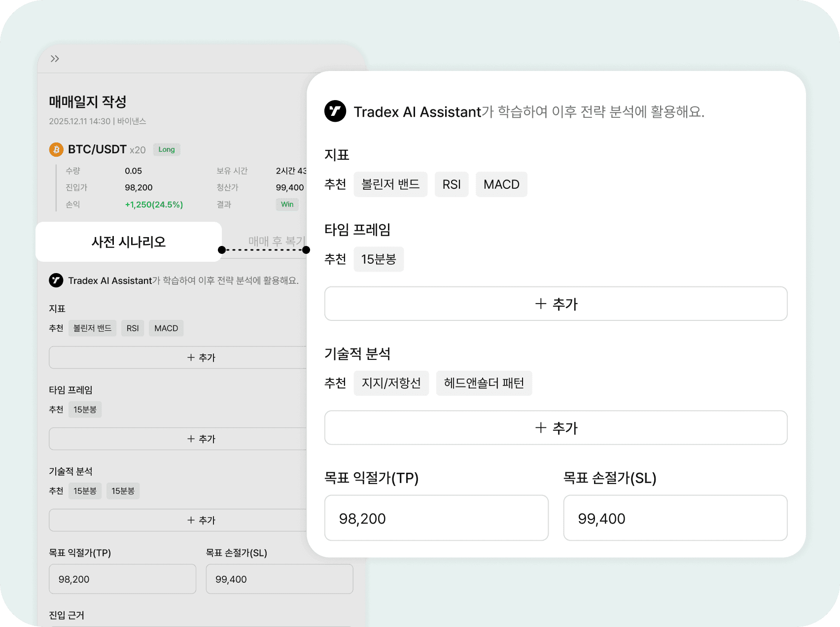Select the 볼린저 밴드 chip in the back panel
Image resolution: width=840 pixels, height=627 pixels.
click(x=92, y=328)
